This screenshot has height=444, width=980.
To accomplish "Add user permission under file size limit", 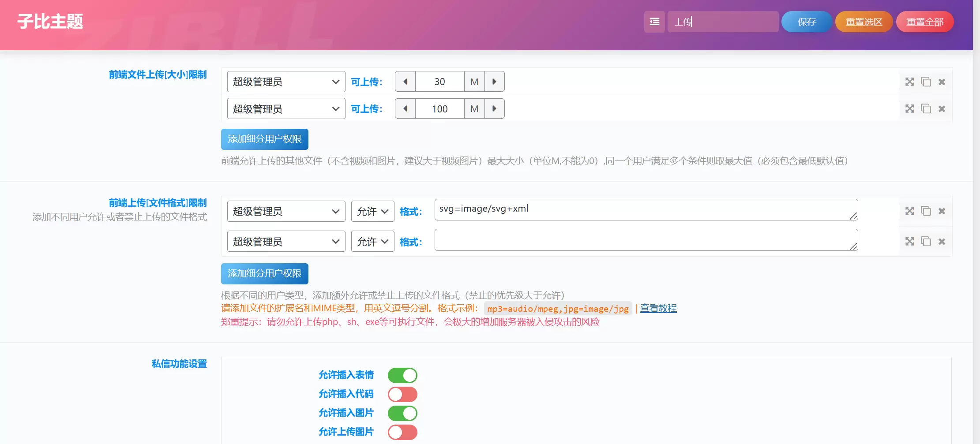I will coord(264,139).
